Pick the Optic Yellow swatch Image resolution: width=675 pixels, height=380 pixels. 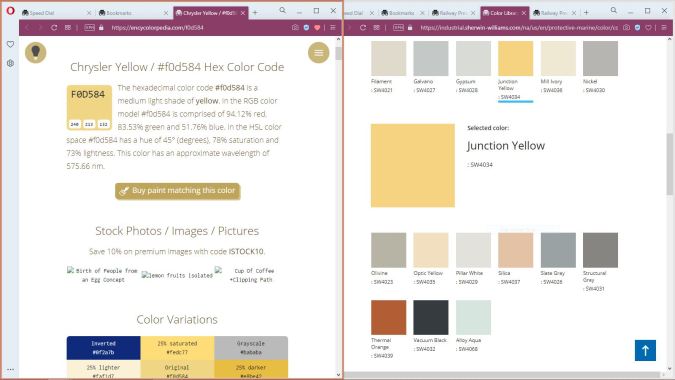click(x=430, y=250)
